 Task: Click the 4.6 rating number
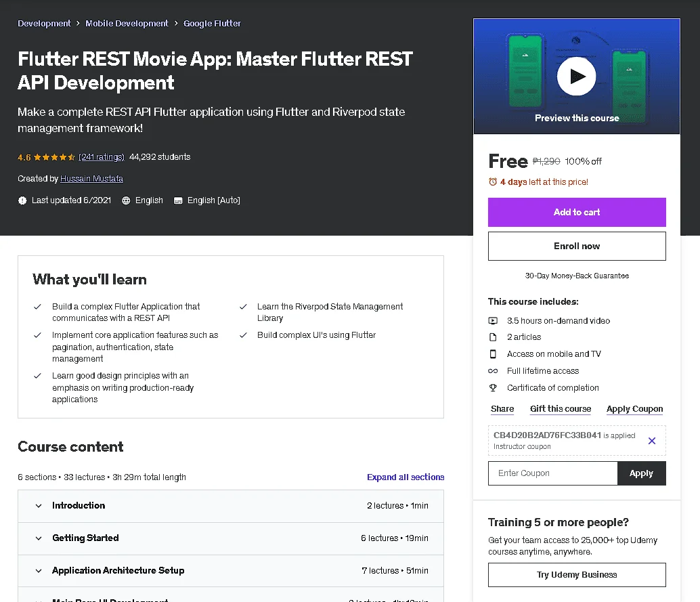pyautogui.click(x=24, y=157)
